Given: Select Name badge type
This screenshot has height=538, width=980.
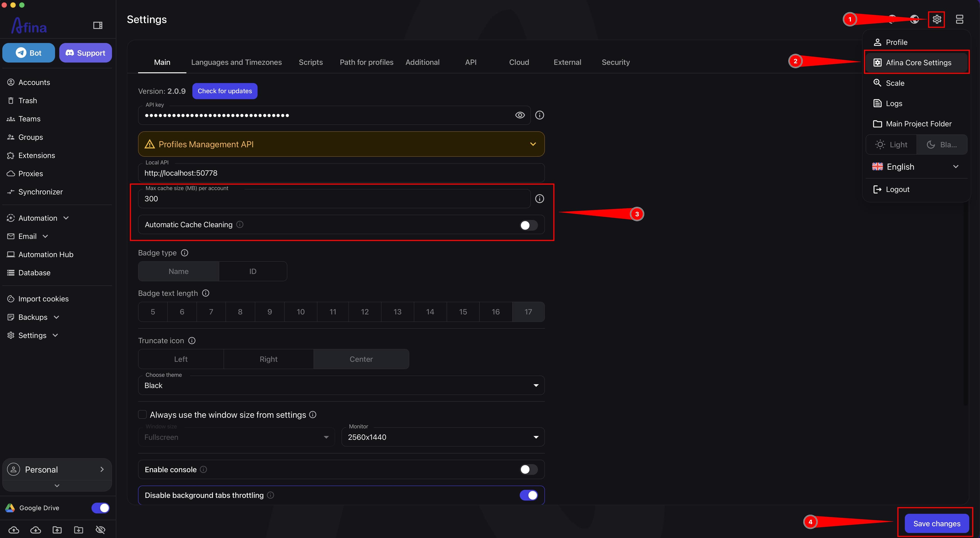Looking at the screenshot, I should pyautogui.click(x=178, y=271).
